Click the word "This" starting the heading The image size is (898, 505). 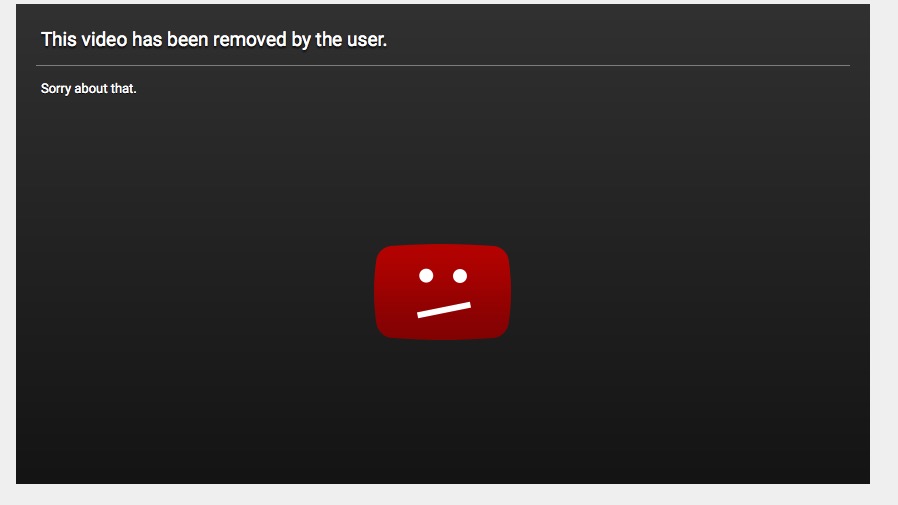pyautogui.click(x=58, y=40)
